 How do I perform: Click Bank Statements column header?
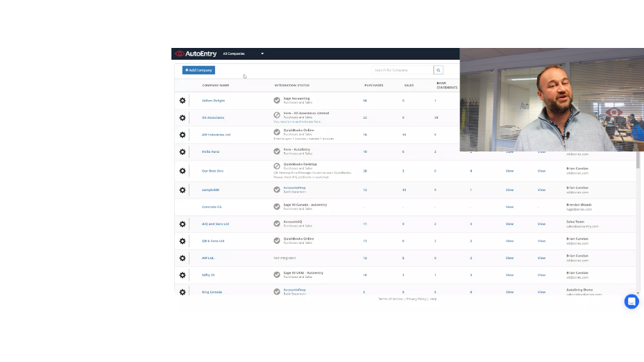click(x=447, y=85)
